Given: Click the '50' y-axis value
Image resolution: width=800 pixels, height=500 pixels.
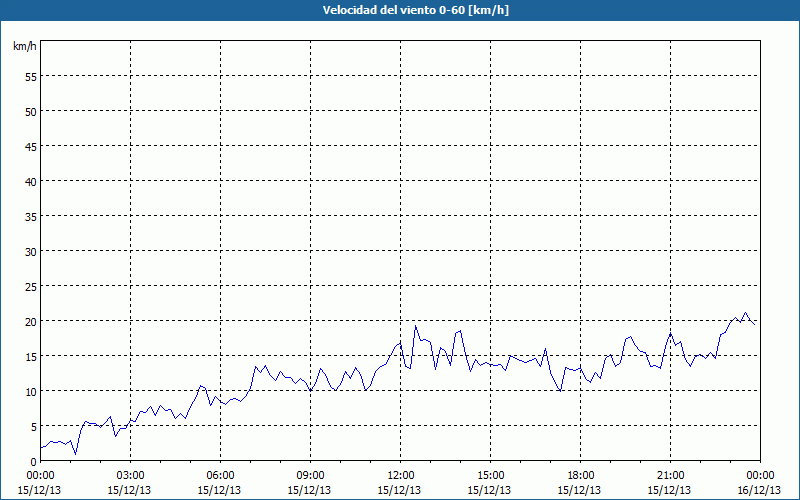Looking at the screenshot, I should click(x=31, y=111).
